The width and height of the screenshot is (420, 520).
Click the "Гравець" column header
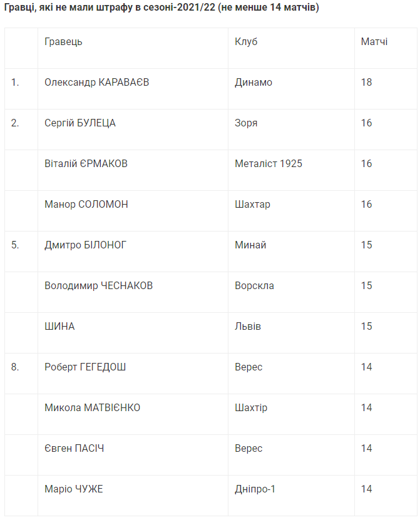pyautogui.click(x=63, y=42)
